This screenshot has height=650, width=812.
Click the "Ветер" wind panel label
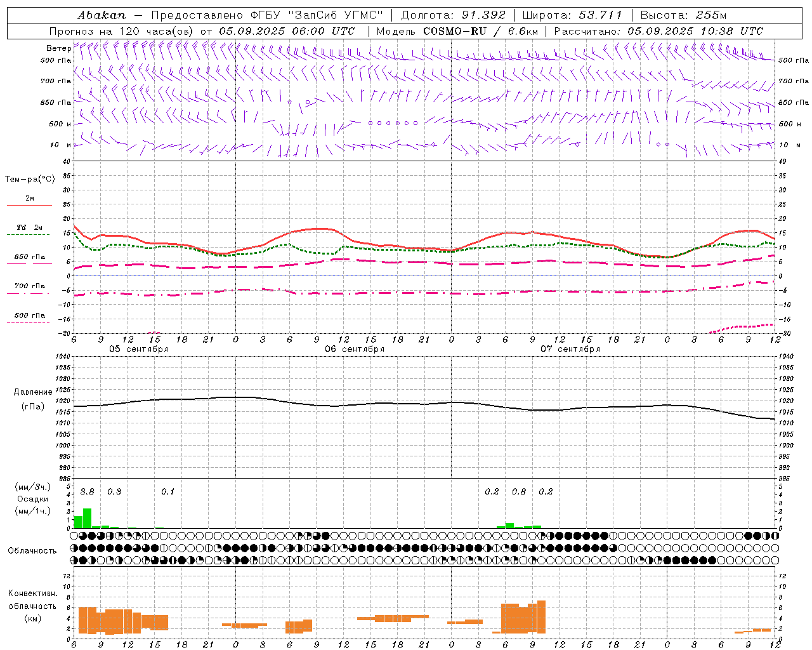coord(58,48)
